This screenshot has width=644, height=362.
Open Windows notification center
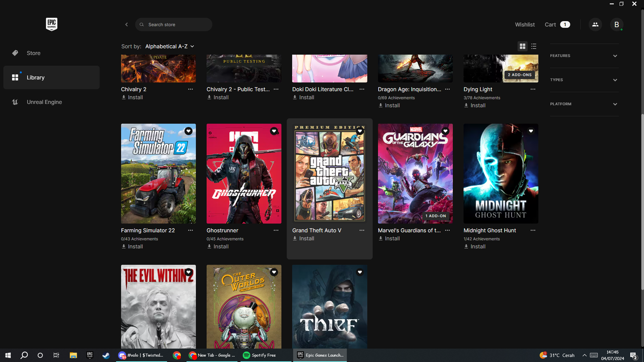633,355
